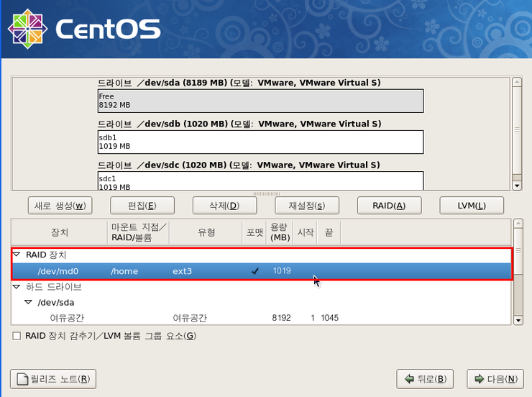The image size is (532, 397).
Task: Click the 새로 생성 (New) button
Action: pos(60,206)
